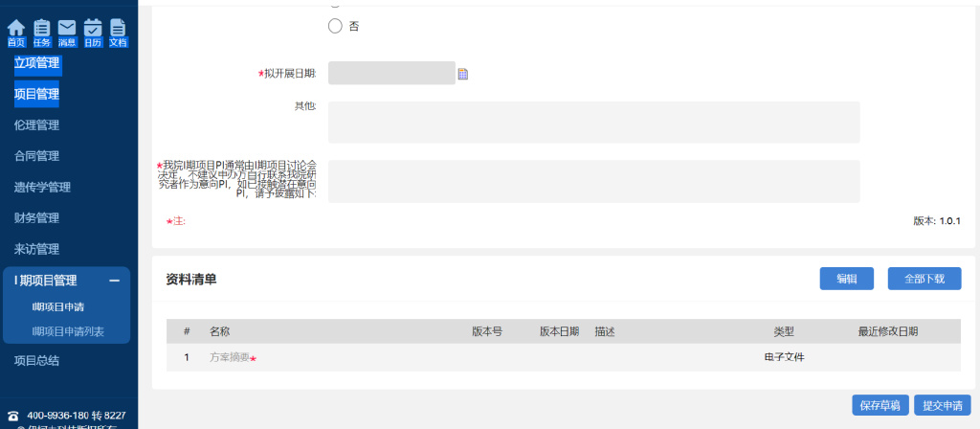Open the 日历 calendar icon
The image size is (980, 429).
click(93, 32)
